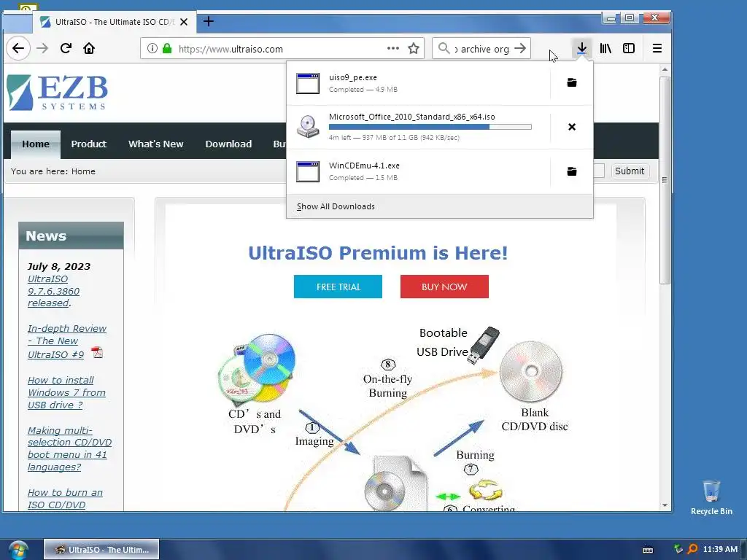This screenshot has width=747, height=560.
Task: Open page actions three-dot menu
Action: (393, 48)
